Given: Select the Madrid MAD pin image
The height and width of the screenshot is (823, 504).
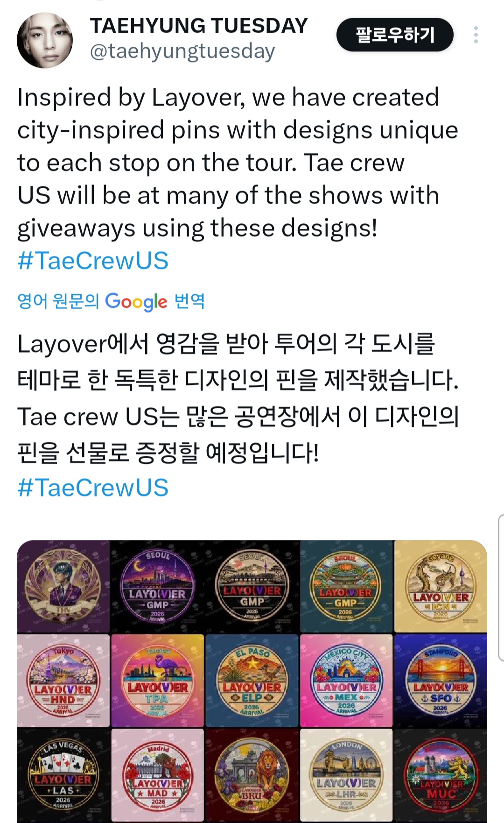Looking at the screenshot, I should [x=157, y=775].
